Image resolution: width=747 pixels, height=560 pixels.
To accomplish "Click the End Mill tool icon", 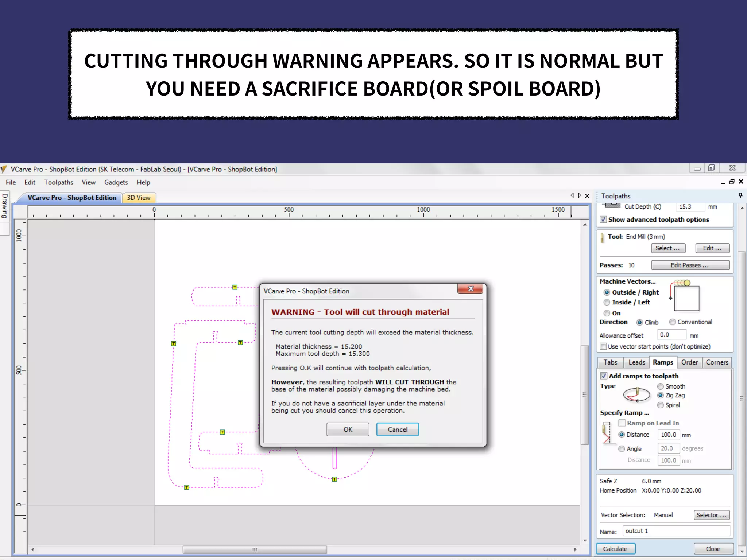I will 602,237.
